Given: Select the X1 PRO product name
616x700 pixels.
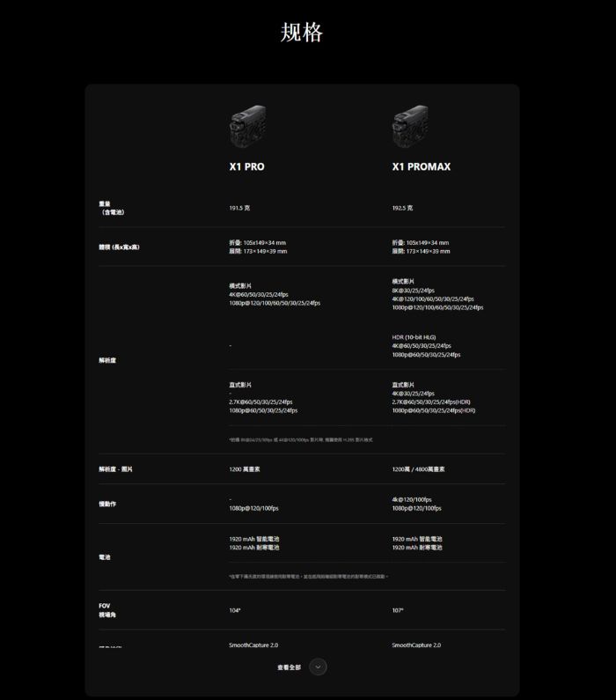Looking at the screenshot, I should [x=246, y=166].
